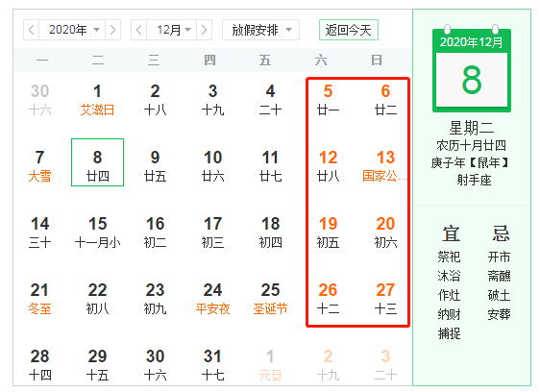Select December 7 大雪
The height and width of the screenshot is (392, 540).
pyautogui.click(x=39, y=165)
